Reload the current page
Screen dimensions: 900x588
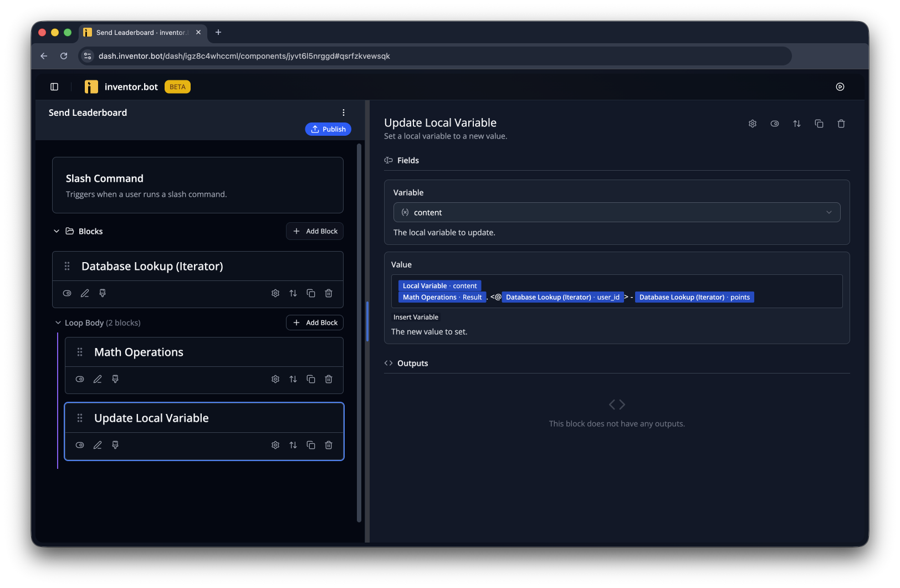pos(64,56)
